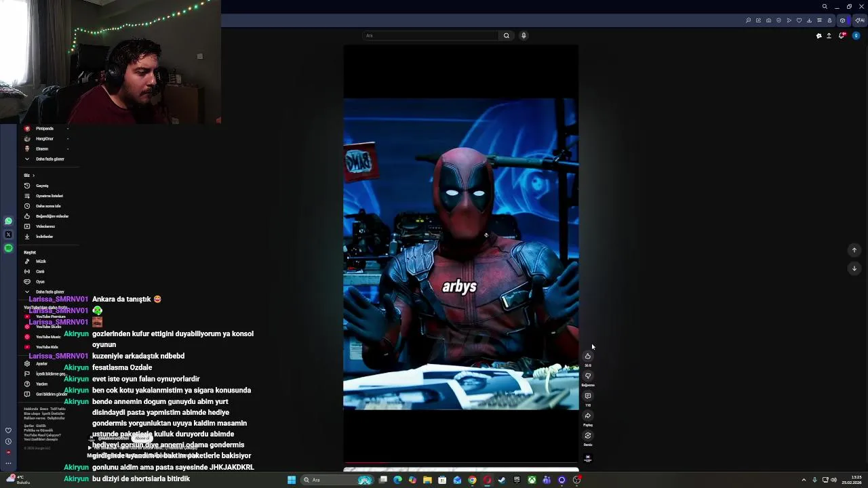Open browser sidebar three-dots menu
The width and height of the screenshot is (868, 488).
8,464
